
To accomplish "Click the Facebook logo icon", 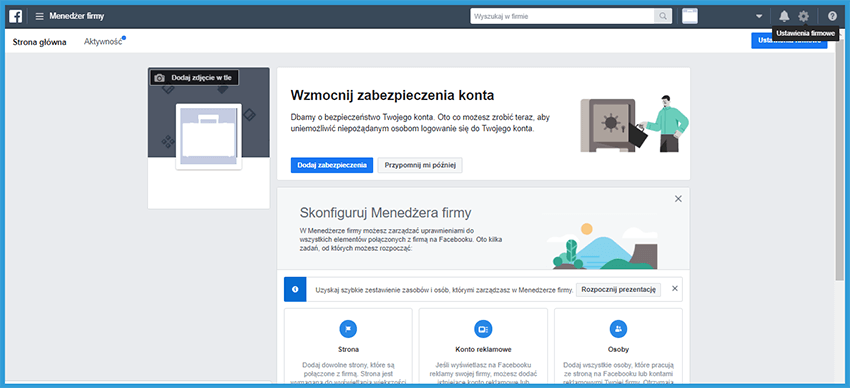I will [x=16, y=16].
